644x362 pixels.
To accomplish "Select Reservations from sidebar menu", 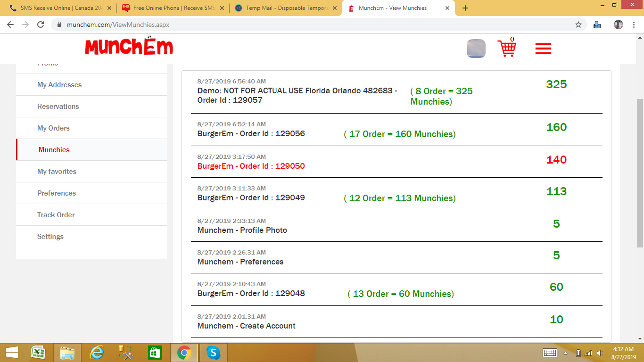I will pos(58,107).
